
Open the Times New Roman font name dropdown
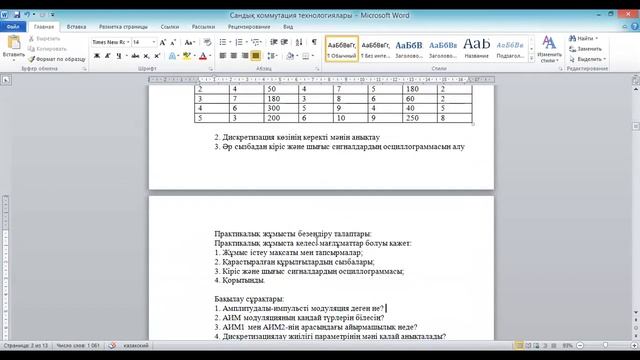click(x=128, y=42)
